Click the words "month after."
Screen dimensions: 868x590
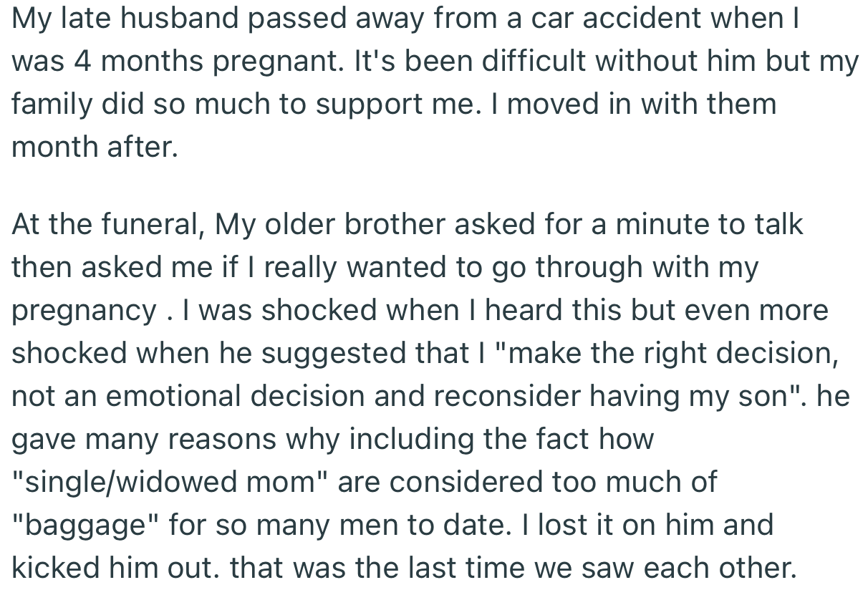point(94,147)
